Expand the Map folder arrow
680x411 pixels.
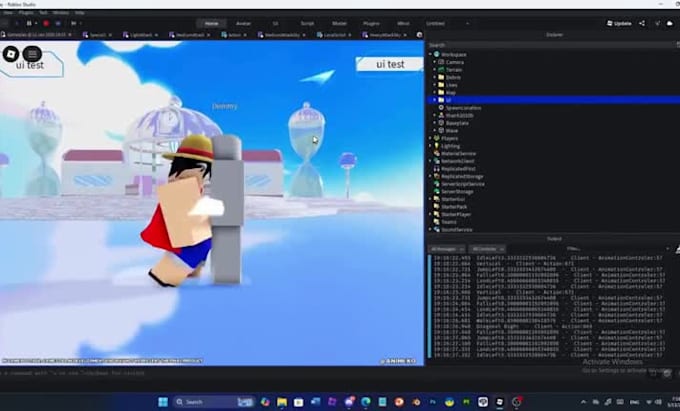coord(435,92)
